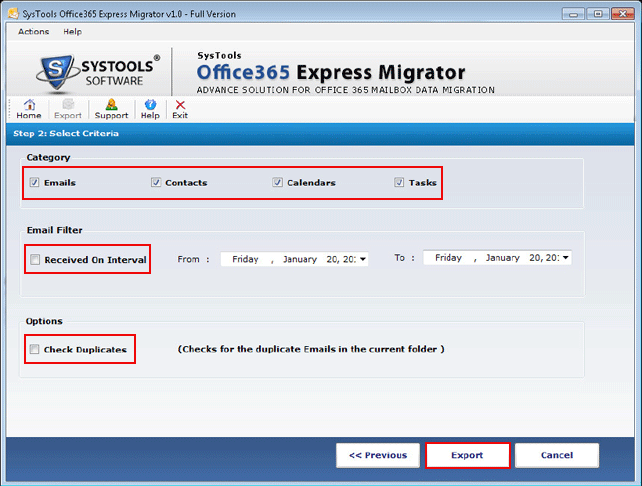
Task: Click the Export toolbar icon
Action: 68,109
